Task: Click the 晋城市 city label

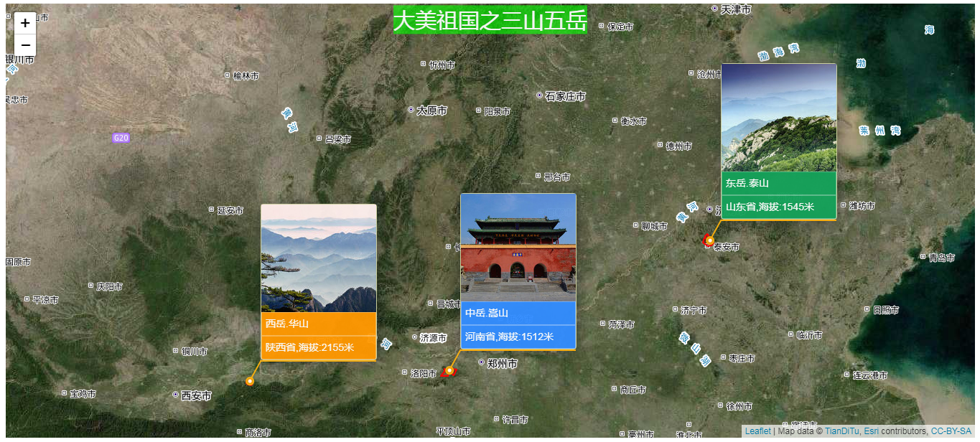Action: coord(449,304)
